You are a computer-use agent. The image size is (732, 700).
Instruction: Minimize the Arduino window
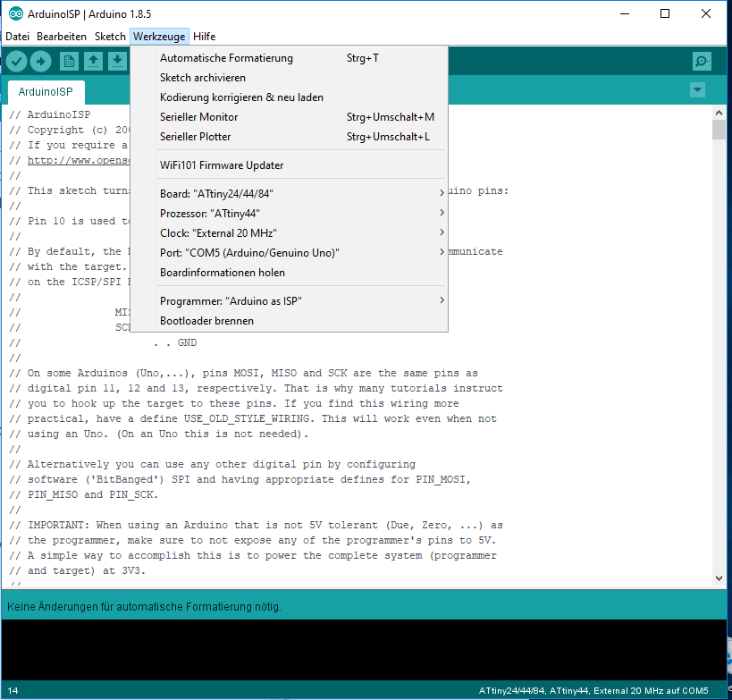tap(625, 13)
